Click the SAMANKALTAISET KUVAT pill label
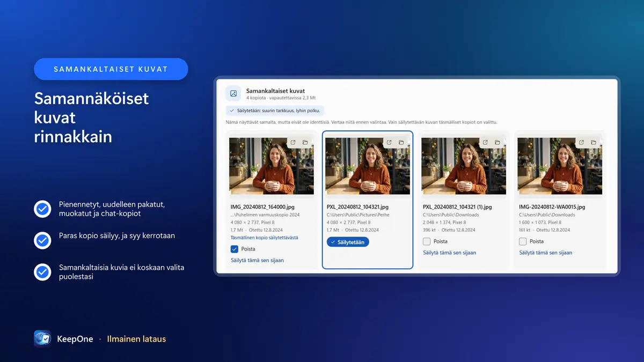Screen dimensions: 644x362 111,69
